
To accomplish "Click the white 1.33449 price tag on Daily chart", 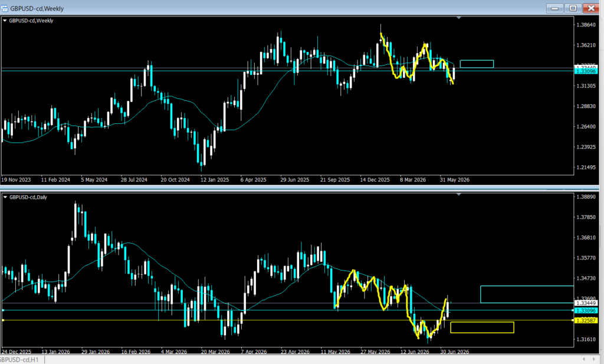I will tap(586, 303).
